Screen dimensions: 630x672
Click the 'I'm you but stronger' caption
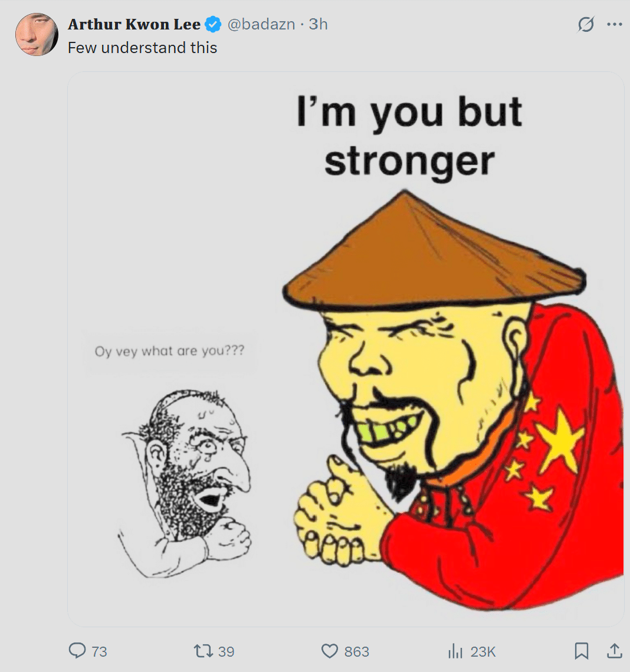409,136
